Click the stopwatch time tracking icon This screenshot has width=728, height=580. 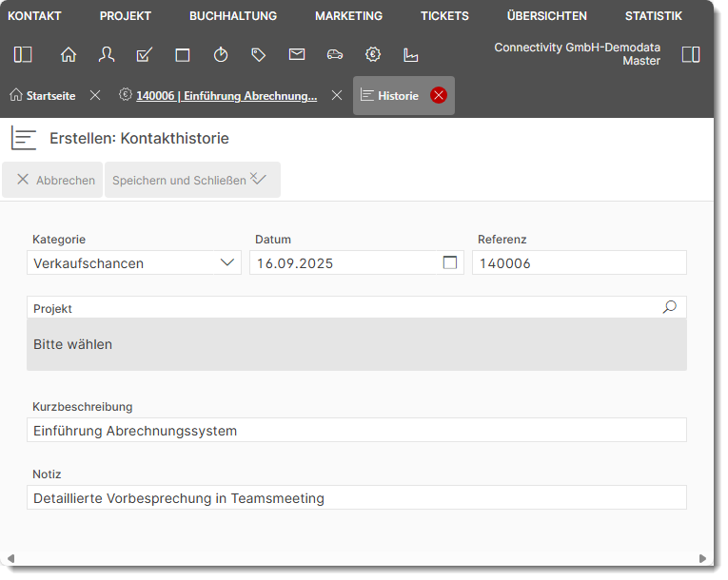221,55
